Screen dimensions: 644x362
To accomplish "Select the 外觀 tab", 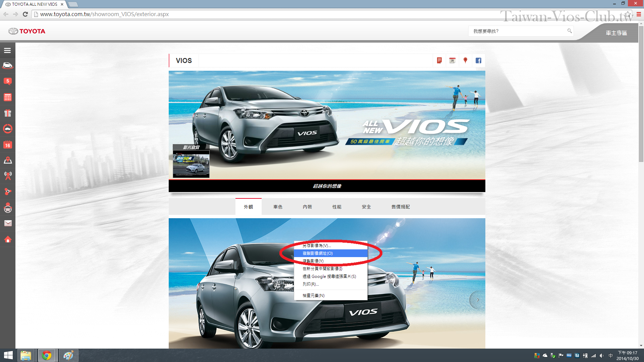I will tap(248, 207).
